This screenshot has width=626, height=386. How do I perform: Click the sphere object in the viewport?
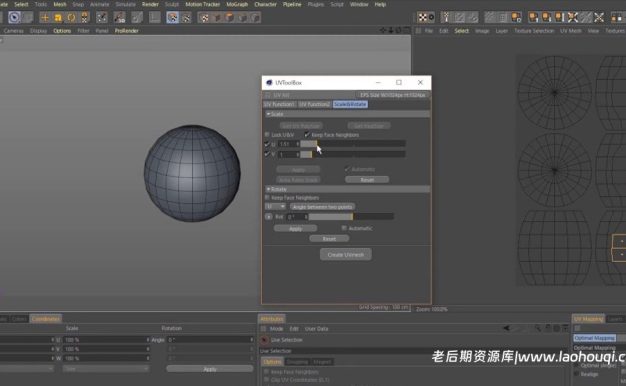[192, 173]
